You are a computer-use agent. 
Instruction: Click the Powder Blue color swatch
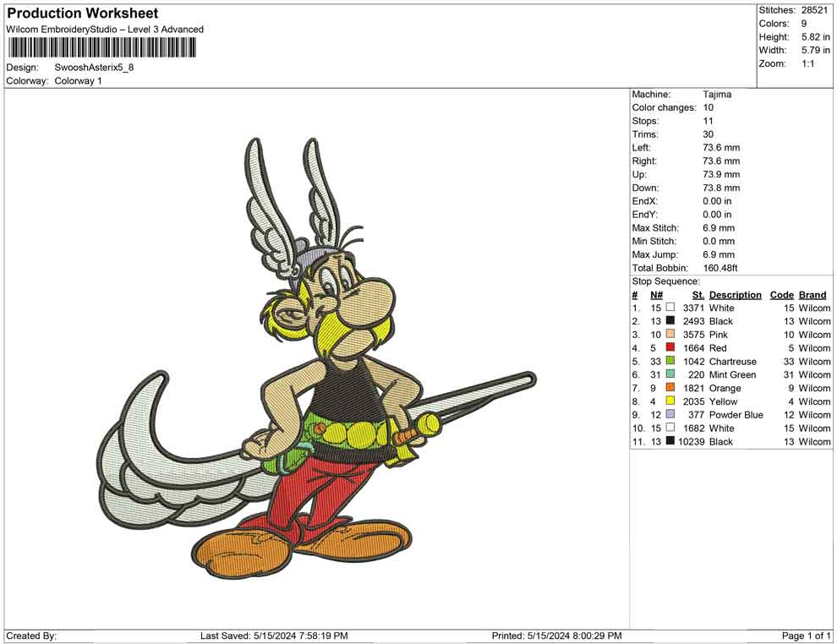click(670, 414)
